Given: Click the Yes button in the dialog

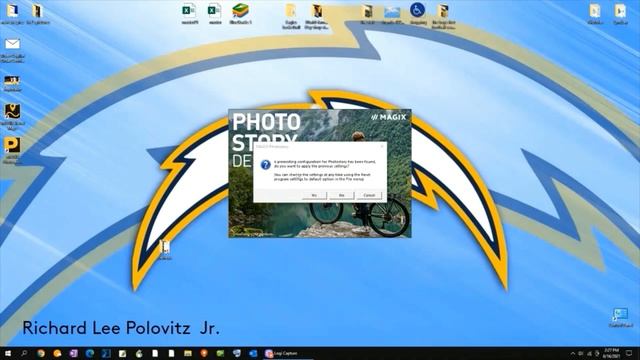Looking at the screenshot, I should [x=314, y=196].
